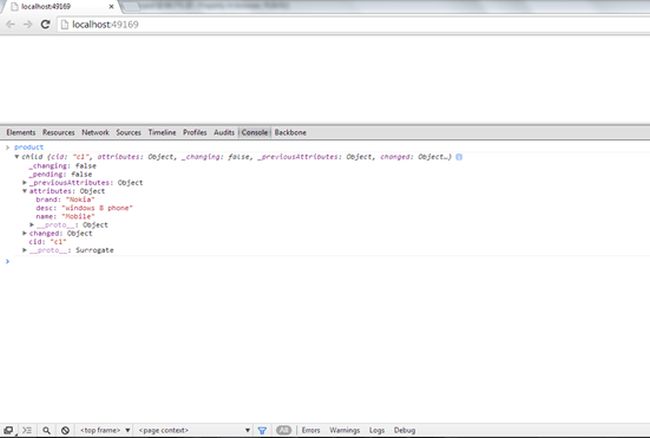
Task: Click the browser back arrow
Action: (11, 24)
